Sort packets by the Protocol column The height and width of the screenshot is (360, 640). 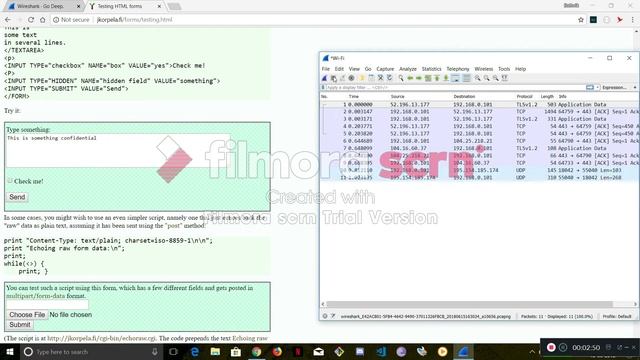click(x=524, y=97)
